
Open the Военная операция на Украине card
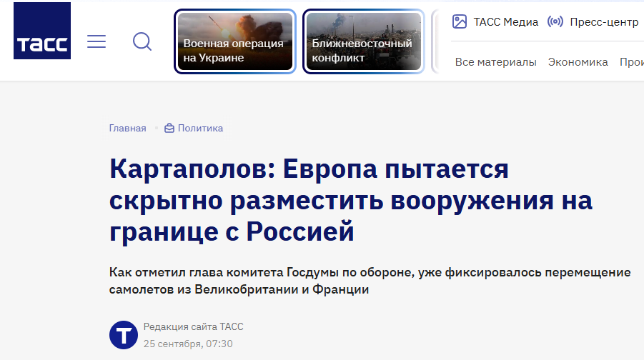point(235,41)
